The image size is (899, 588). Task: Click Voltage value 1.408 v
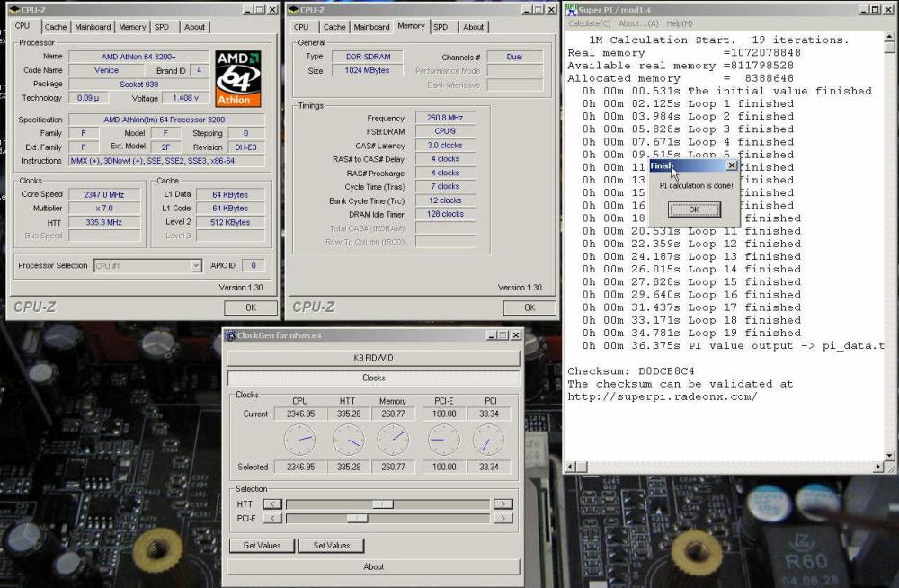[185, 98]
